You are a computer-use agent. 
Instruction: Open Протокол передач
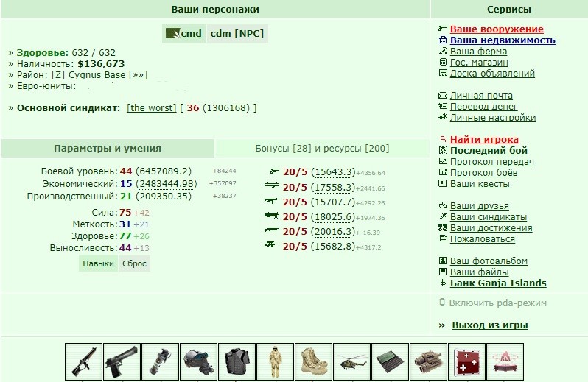tap(492, 162)
